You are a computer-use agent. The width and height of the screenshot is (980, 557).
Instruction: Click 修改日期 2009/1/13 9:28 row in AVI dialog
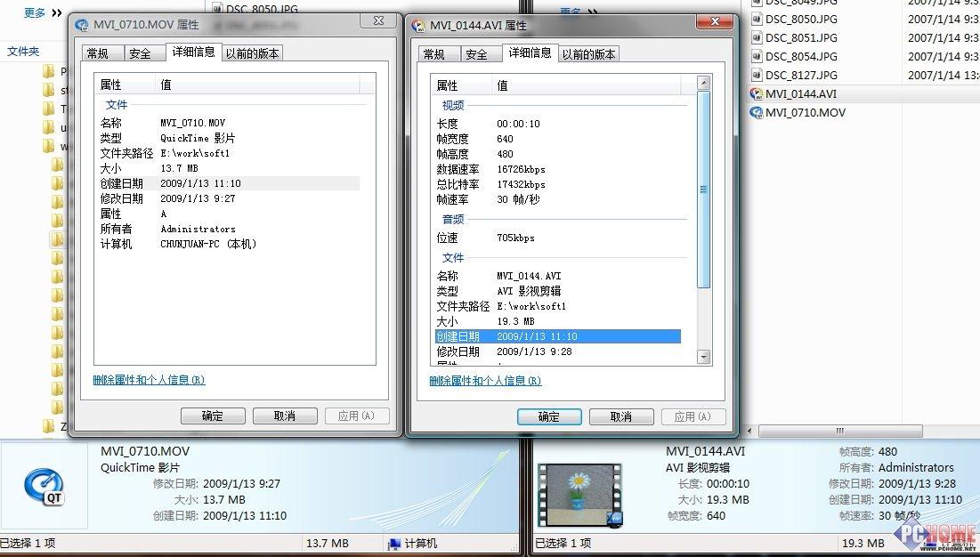(557, 351)
